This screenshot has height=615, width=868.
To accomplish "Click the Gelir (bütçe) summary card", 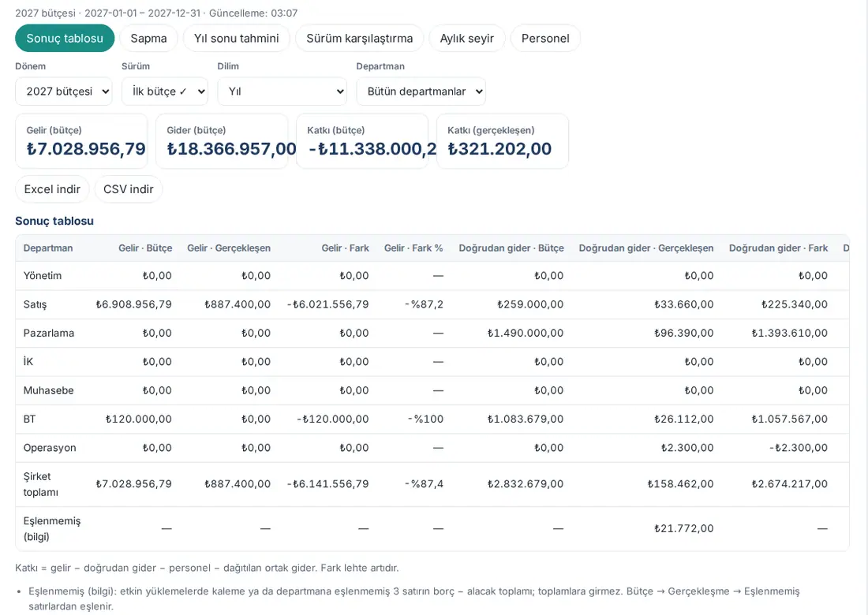I will coord(81,141).
